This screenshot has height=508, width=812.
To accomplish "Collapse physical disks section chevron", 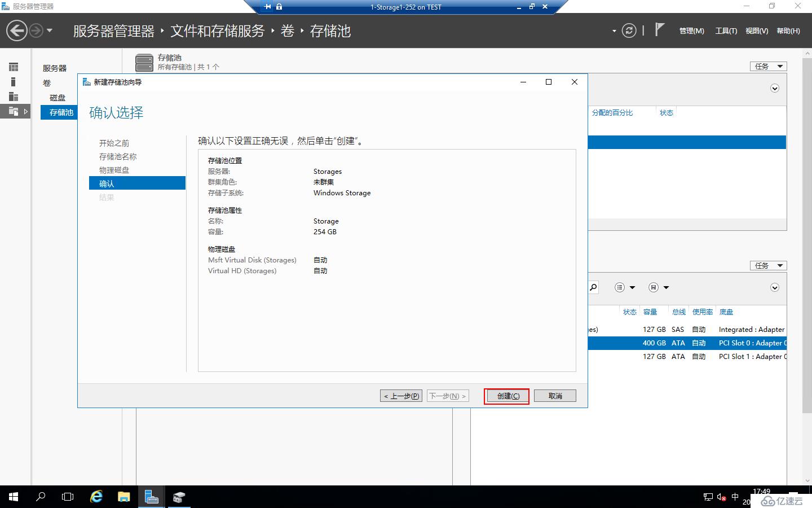I will click(775, 288).
